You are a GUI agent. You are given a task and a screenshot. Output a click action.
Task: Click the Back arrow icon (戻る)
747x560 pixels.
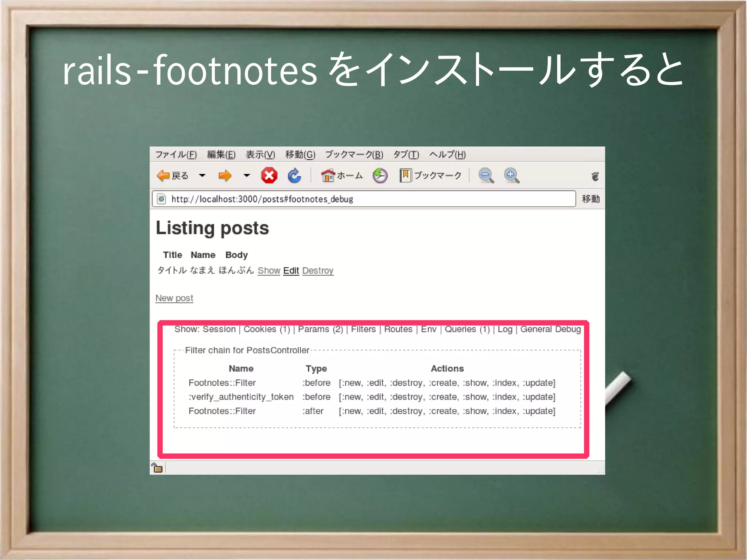163,176
